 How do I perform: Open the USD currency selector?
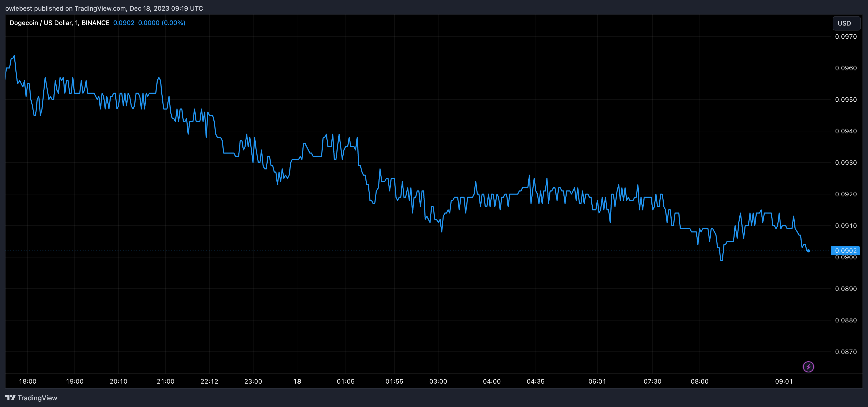(x=845, y=23)
